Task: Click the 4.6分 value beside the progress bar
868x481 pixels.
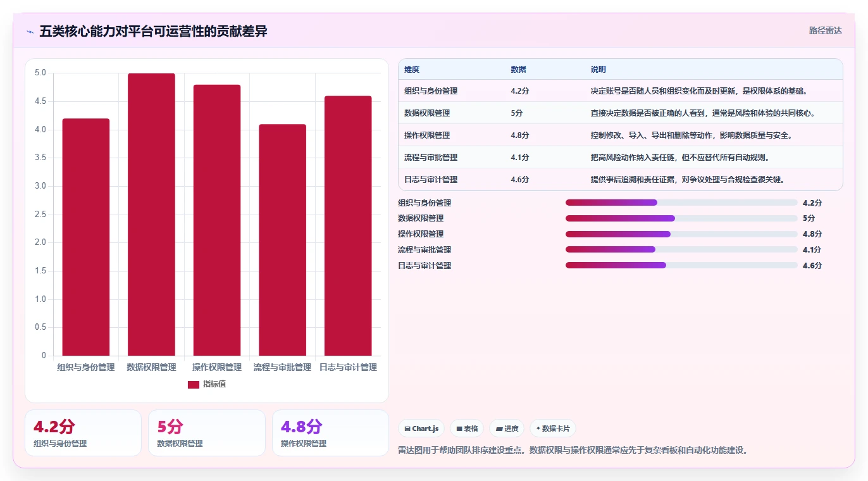Action: [x=812, y=266]
